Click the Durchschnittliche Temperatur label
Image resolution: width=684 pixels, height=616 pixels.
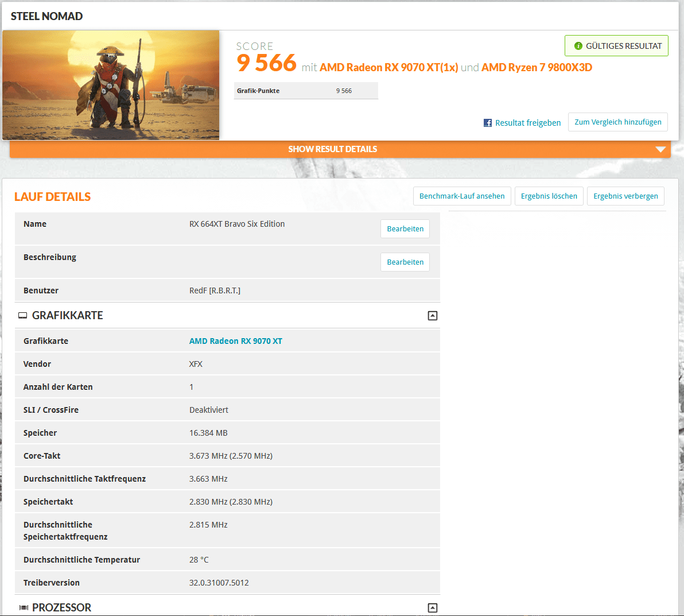pyautogui.click(x=81, y=560)
